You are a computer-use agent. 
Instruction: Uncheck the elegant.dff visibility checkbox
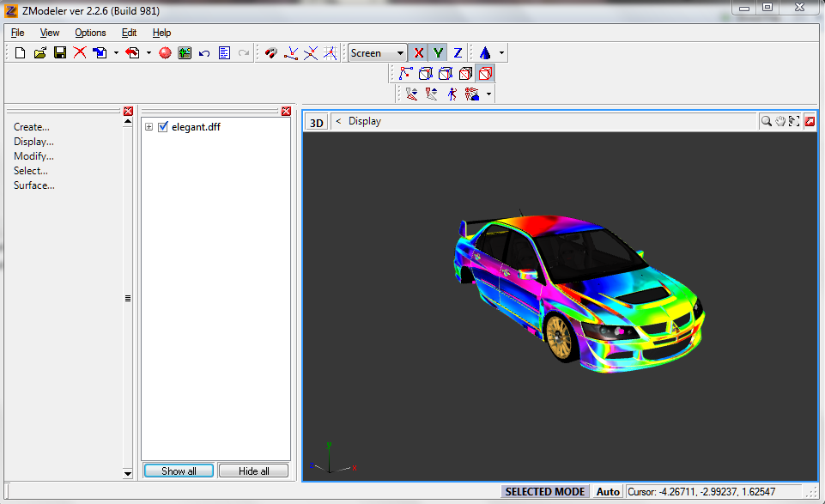[163, 127]
